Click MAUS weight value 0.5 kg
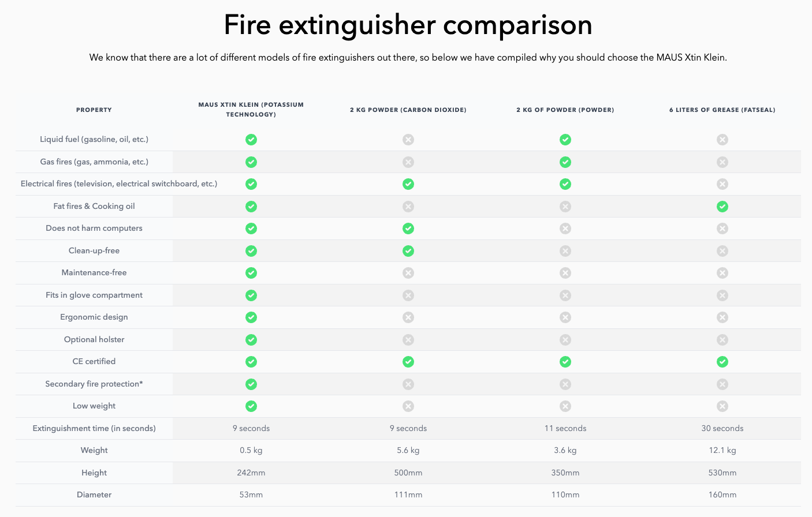The image size is (812, 517). (x=251, y=450)
